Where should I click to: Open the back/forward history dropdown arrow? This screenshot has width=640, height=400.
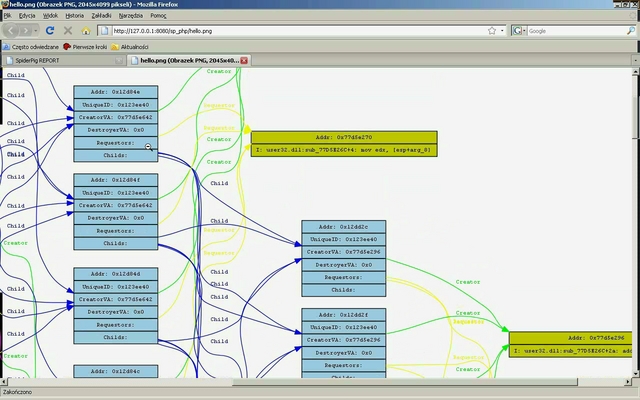36,31
